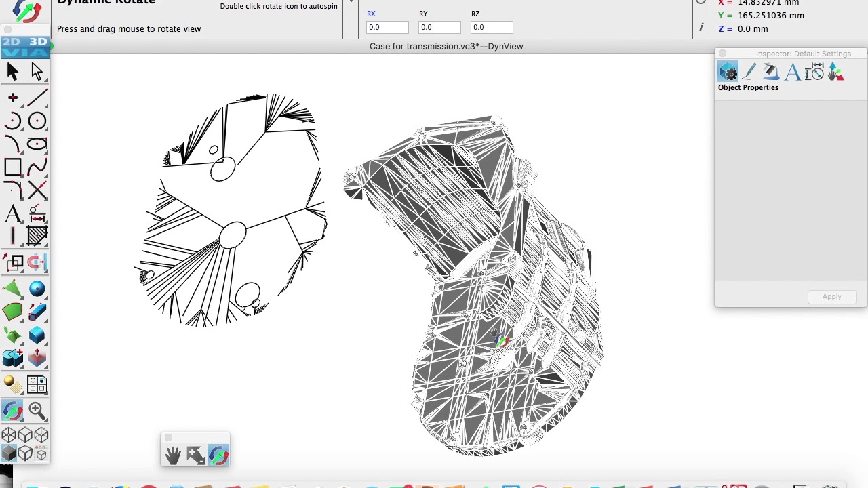Toggle Dynamic Rotate in floating view palette
The width and height of the screenshot is (868, 488).
point(218,455)
